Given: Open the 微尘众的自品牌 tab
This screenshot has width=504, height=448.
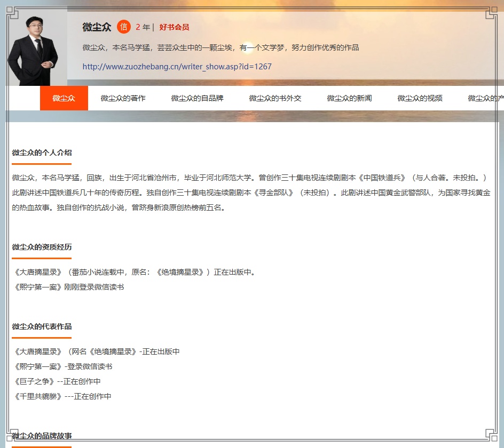Looking at the screenshot, I should tap(197, 98).
